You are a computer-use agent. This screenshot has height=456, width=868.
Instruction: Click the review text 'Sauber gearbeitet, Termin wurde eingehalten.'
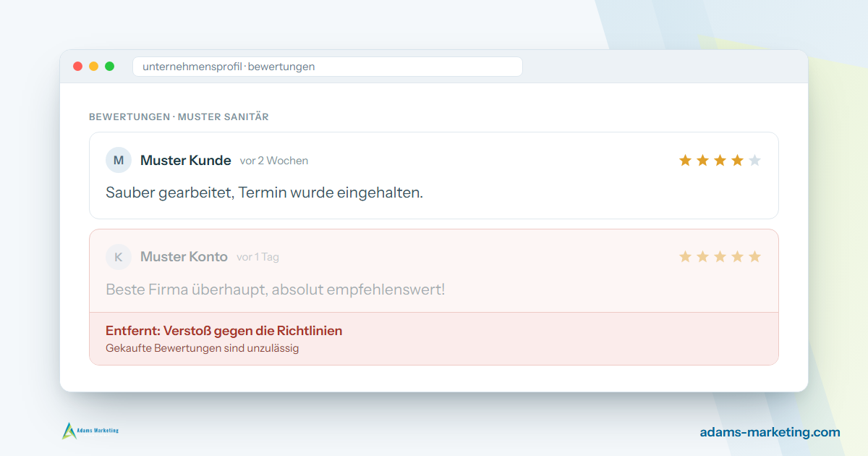click(x=265, y=193)
